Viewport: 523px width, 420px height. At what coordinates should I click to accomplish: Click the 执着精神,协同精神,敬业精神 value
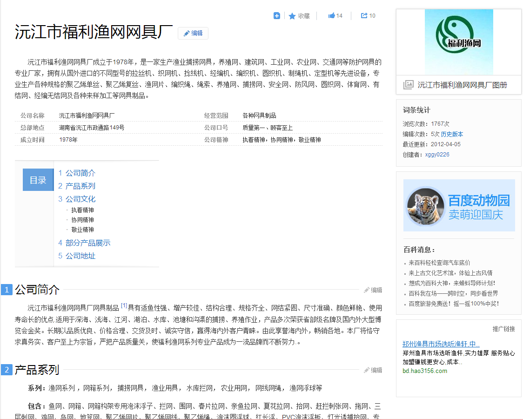pyautogui.click(x=282, y=140)
